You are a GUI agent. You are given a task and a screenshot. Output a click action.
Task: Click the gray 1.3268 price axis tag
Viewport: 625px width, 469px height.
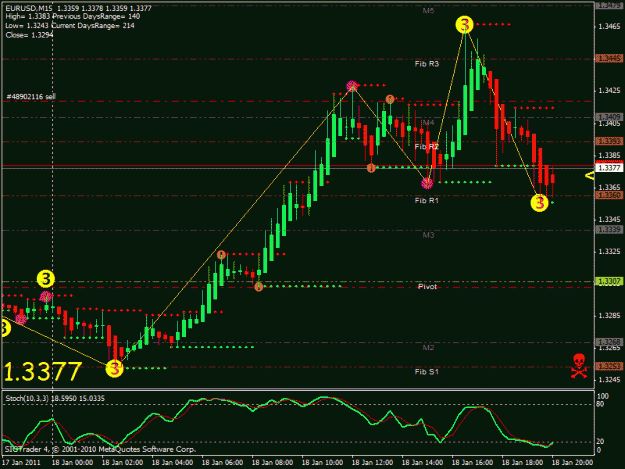[609, 342]
